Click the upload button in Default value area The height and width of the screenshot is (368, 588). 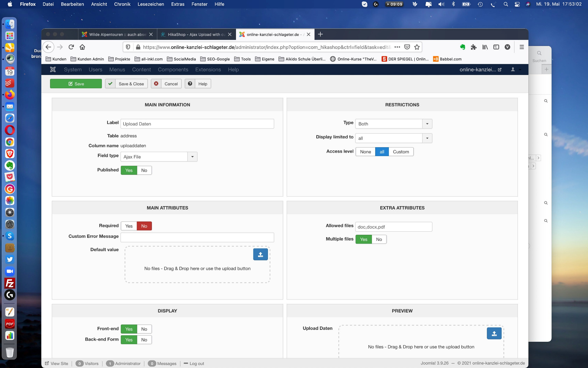tap(260, 255)
